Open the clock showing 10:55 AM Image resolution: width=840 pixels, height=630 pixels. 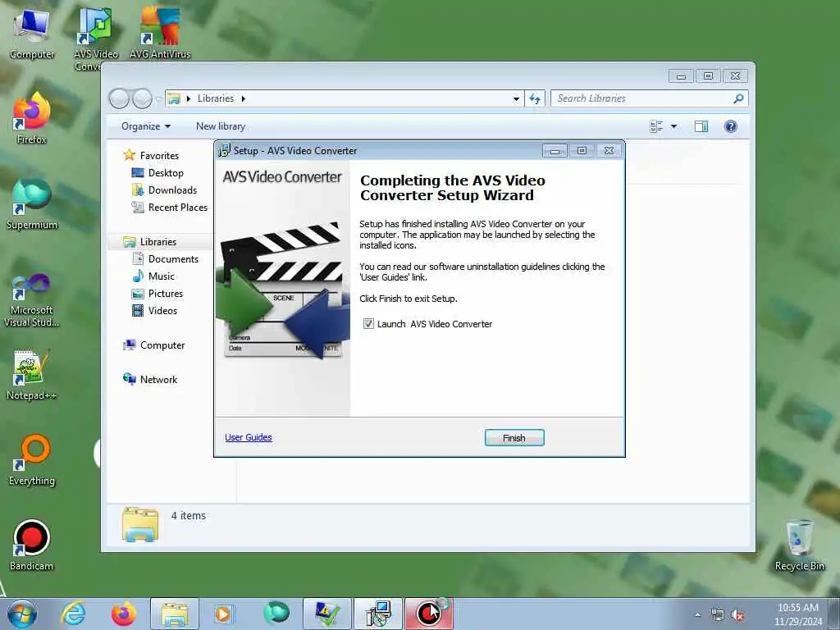tap(797, 614)
